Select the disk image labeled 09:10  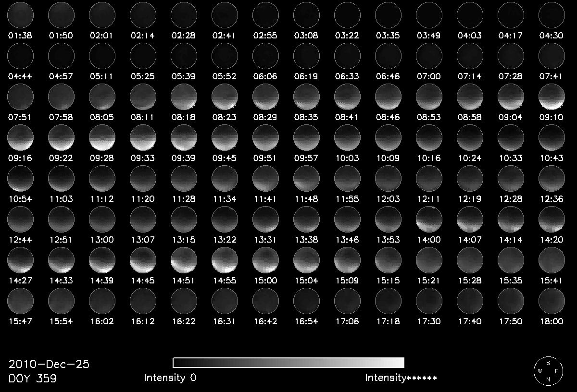(x=552, y=97)
